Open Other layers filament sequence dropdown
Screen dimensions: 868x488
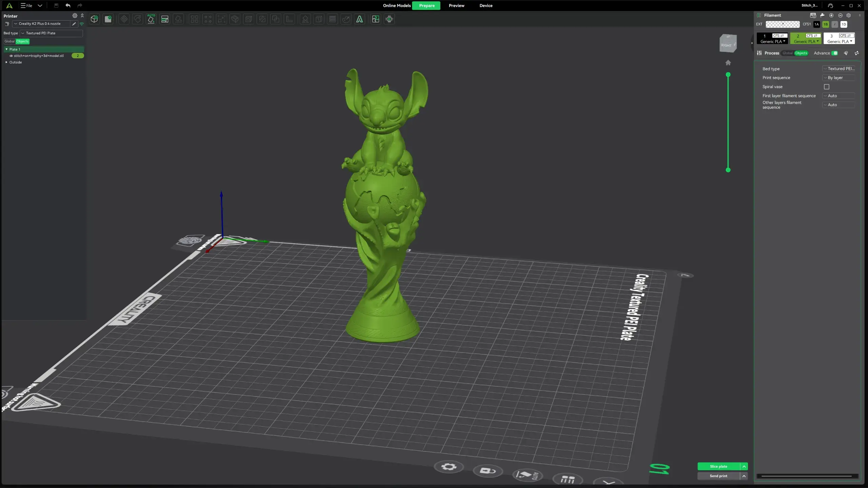coord(839,105)
